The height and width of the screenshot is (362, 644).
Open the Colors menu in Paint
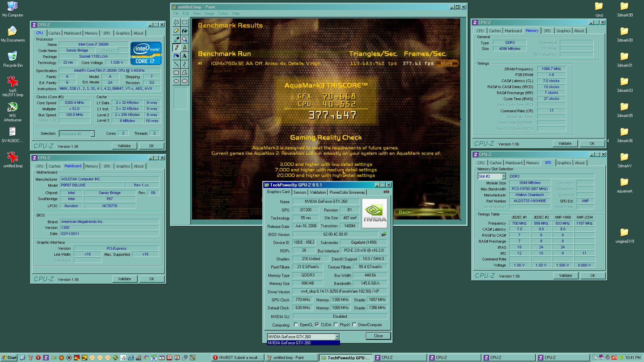tap(223, 13)
